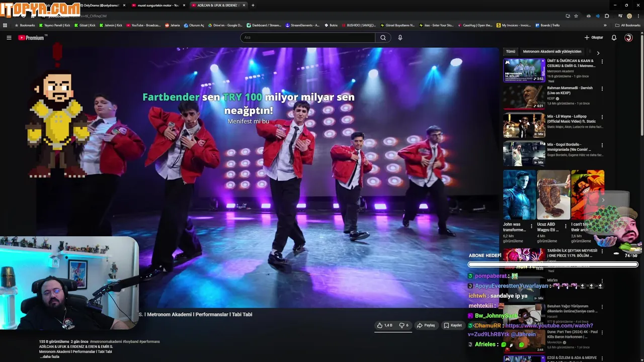This screenshot has height=362, width=644.
Task: Open the browser profile avatar
Action: 628,16
